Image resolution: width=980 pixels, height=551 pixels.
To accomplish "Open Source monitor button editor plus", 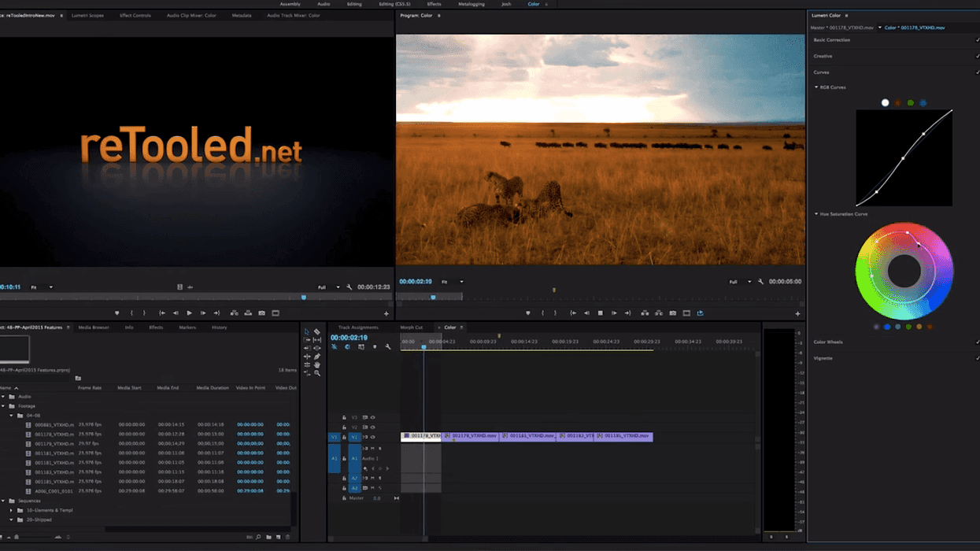I will (x=386, y=313).
